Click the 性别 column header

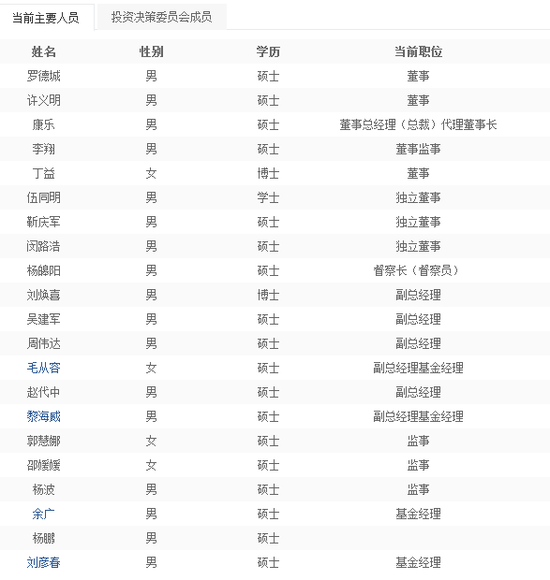pos(151,52)
